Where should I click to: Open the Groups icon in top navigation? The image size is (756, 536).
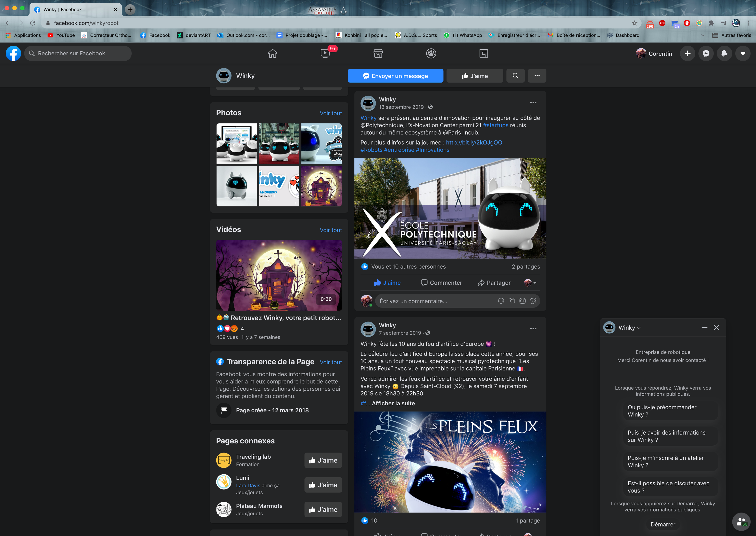click(431, 53)
